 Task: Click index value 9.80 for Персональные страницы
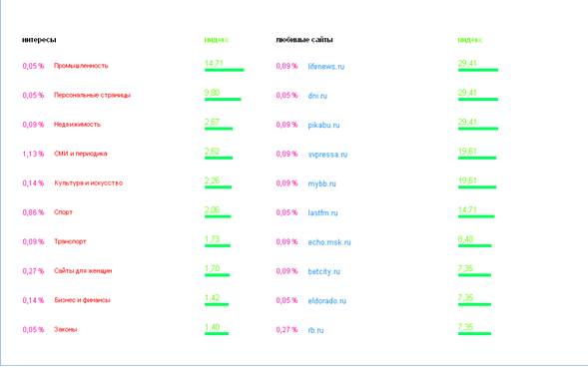[213, 93]
